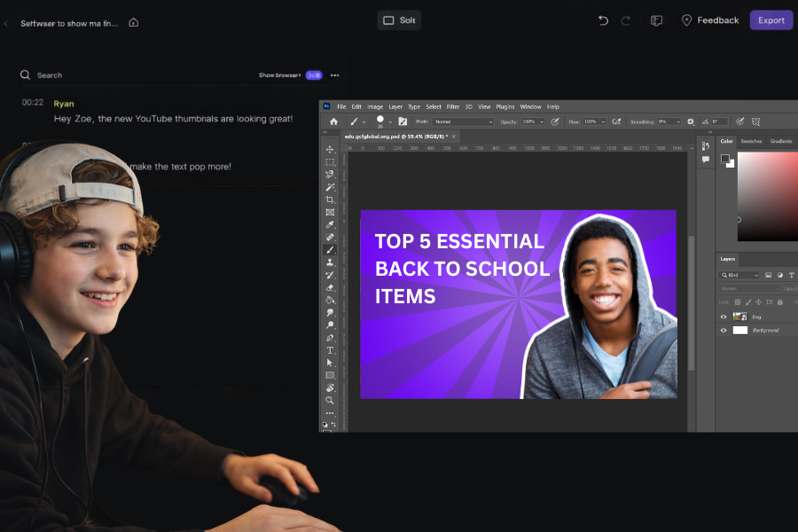This screenshot has height=532, width=798.
Task: Open the layer Kind filter dropdown
Action: (x=739, y=276)
